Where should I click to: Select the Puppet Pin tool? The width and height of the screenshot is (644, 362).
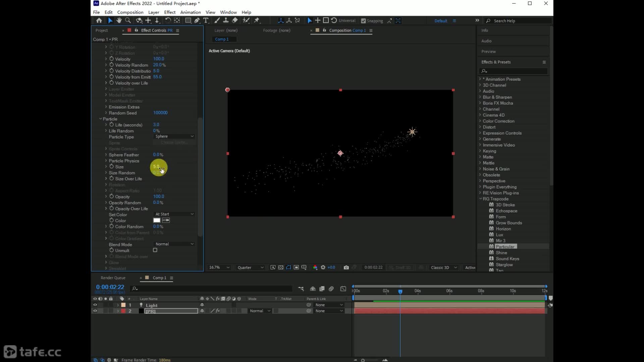(x=257, y=20)
